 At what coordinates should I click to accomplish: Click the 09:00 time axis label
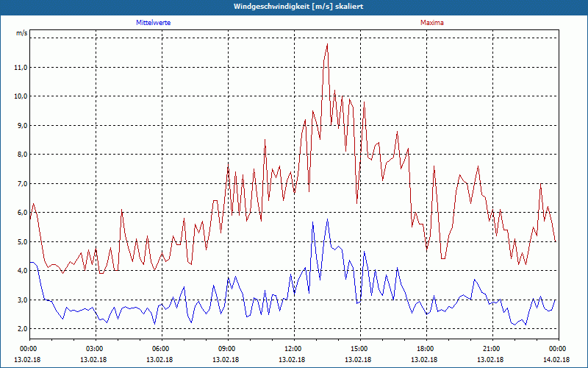(228, 348)
